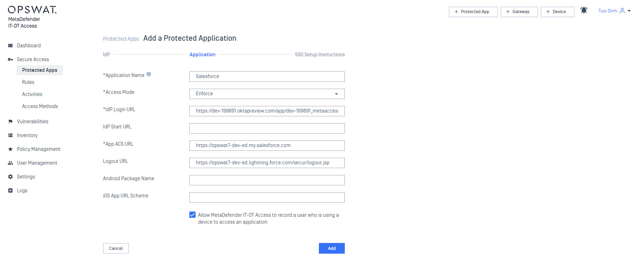This screenshot has height=273, width=644.
Task: Click the Settings gear icon
Action: (10, 177)
